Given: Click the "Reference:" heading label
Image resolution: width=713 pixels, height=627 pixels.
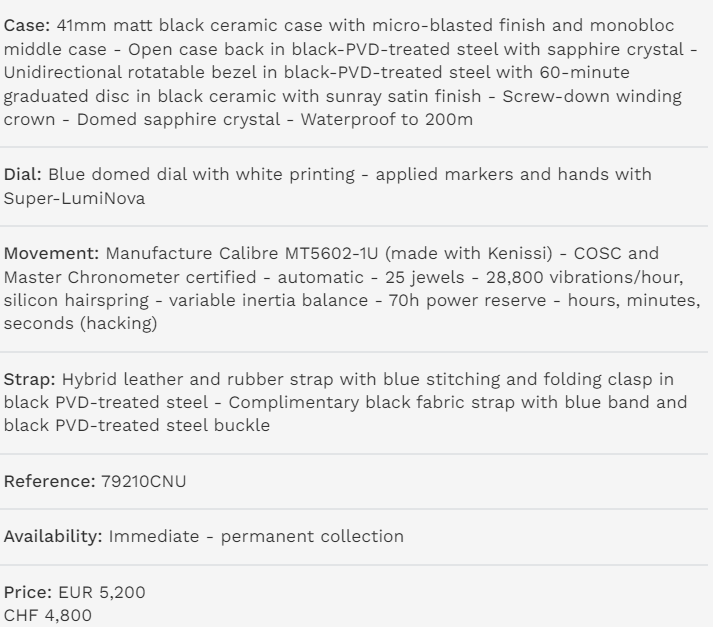Looking at the screenshot, I should click(49, 481).
